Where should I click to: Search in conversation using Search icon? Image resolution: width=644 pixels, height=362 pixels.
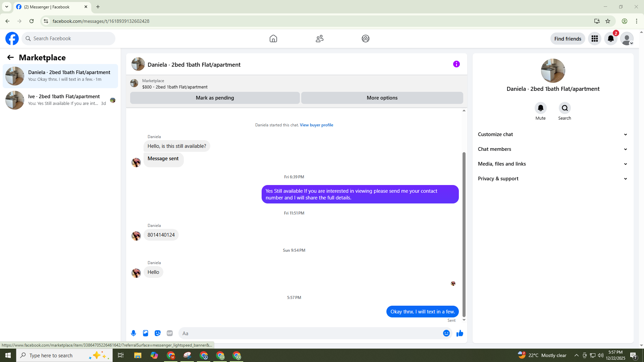pos(565,108)
